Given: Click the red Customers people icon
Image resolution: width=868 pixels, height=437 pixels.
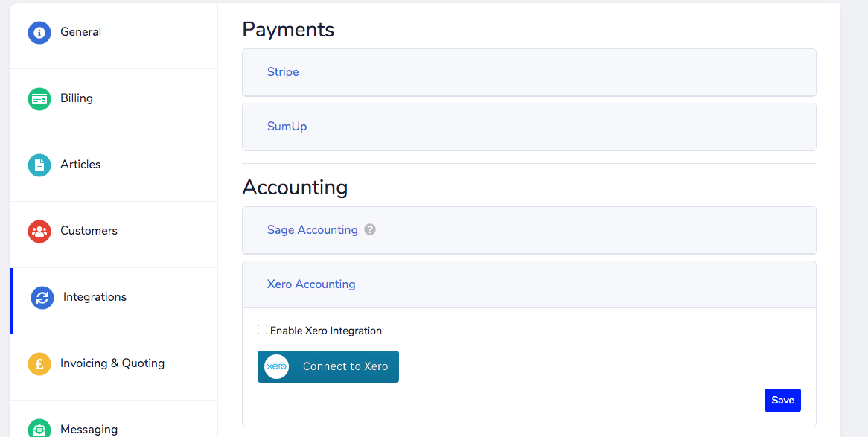Looking at the screenshot, I should (x=39, y=232).
